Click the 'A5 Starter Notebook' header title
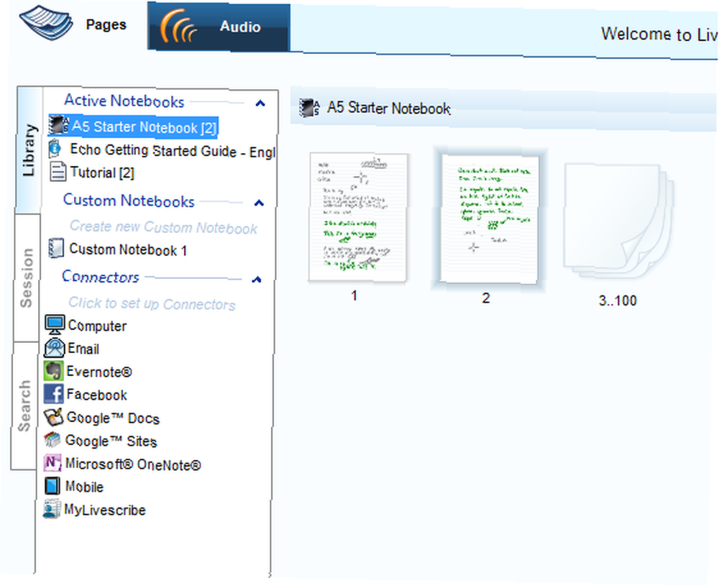Screen dimensions: 719x588 (389, 108)
